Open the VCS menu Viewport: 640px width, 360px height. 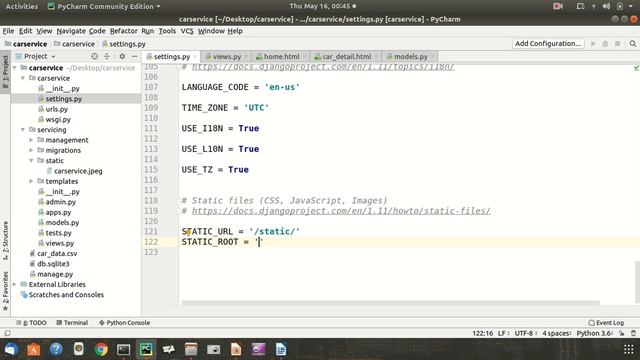(x=187, y=31)
